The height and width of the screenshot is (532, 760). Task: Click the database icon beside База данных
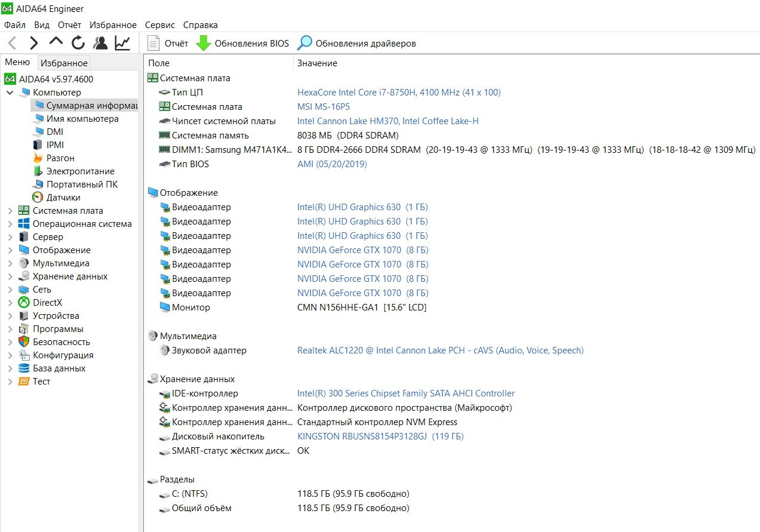24,368
